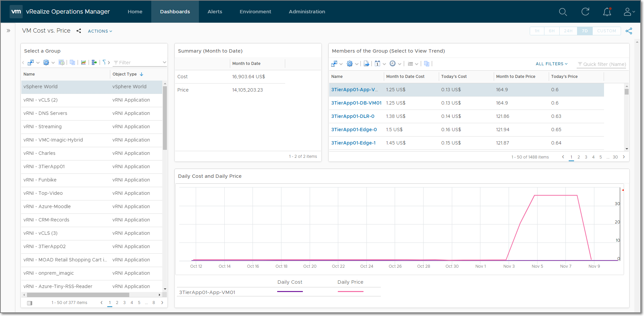Click the group list horizontal scrollbar
This screenshot has height=316, width=644.
coord(78,295)
